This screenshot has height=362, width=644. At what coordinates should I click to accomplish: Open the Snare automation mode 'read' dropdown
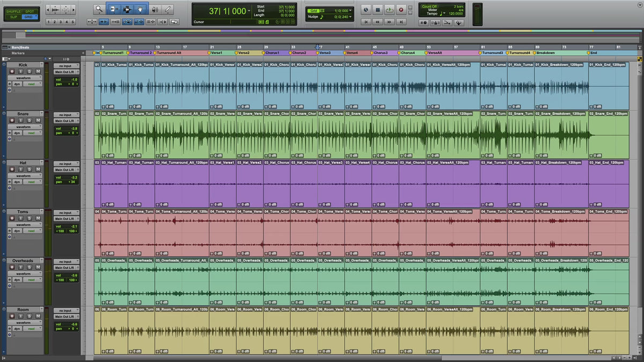click(x=33, y=133)
